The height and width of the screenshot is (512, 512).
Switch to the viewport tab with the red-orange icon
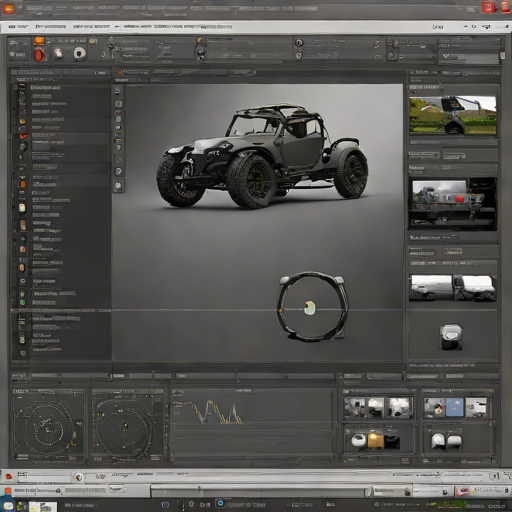(x=133, y=72)
